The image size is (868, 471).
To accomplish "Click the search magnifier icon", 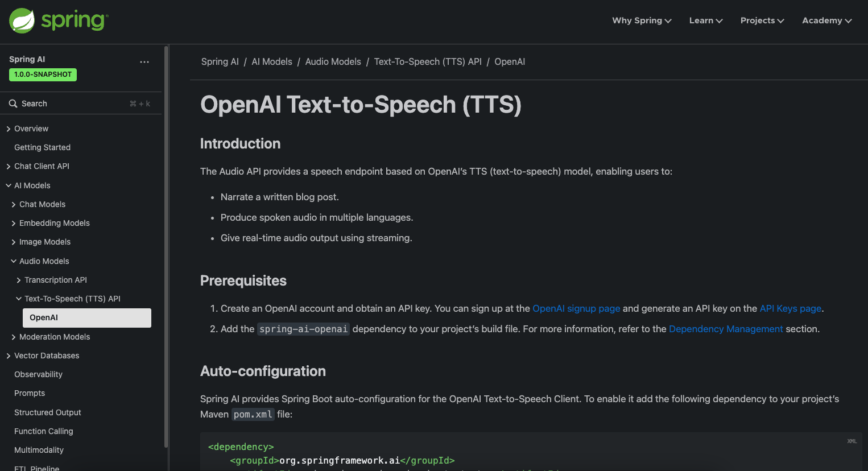I will click(x=13, y=104).
